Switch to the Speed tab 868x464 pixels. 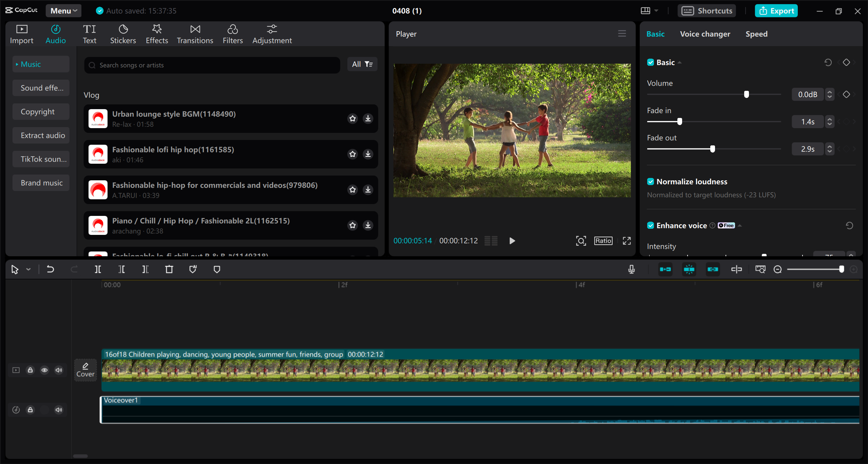pos(756,34)
